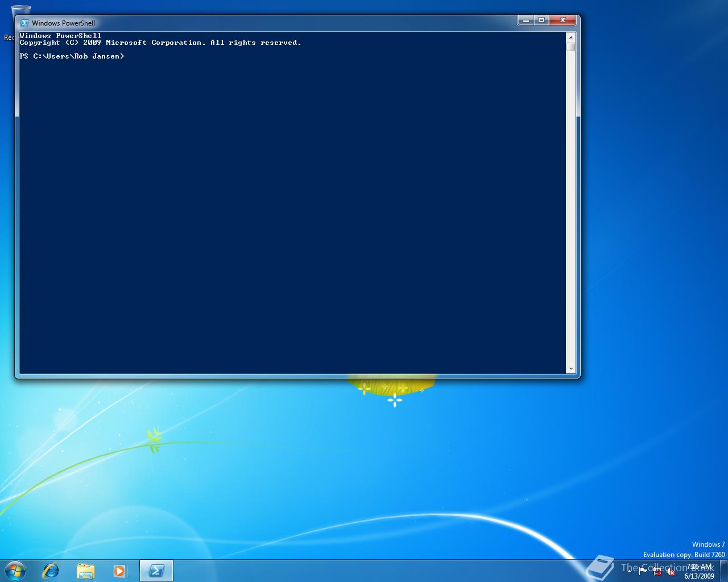728x582 pixels.
Task: Click the 'PS C:\Users\Rob Jansen>' prompt line
Action: (x=72, y=56)
